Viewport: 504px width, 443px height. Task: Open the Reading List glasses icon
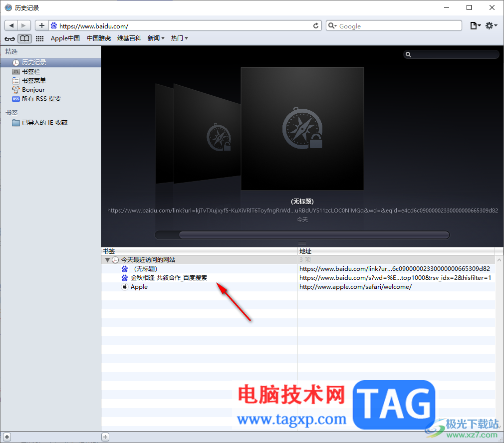click(x=9, y=38)
